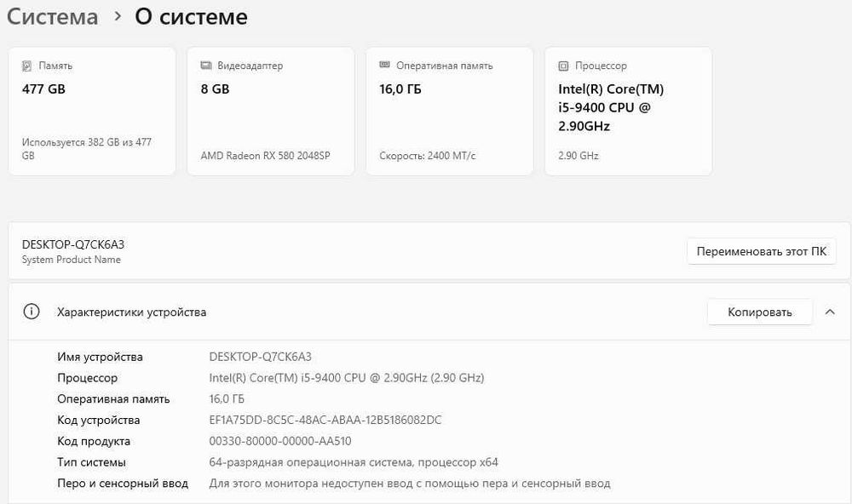The width and height of the screenshot is (852, 504).
Task: Click the Код устройства value text
Action: (325, 420)
